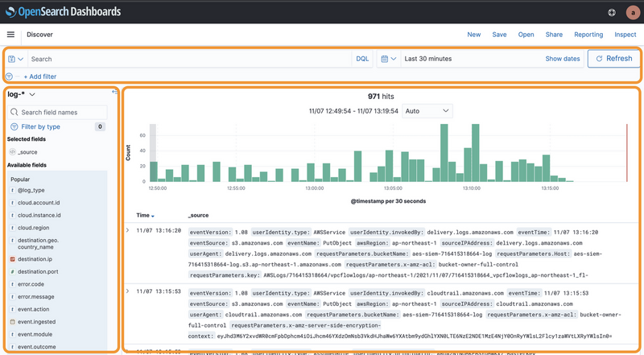Click the tallest histogram bar near 13:10
The width and height of the screenshot is (644, 355).
point(475,153)
